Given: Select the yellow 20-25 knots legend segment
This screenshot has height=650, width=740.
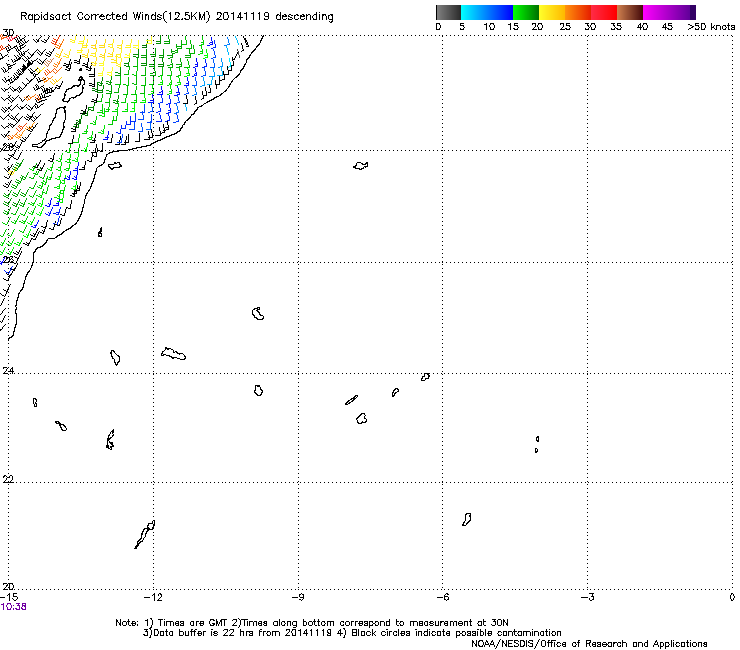Looking at the screenshot, I should pyautogui.click(x=552, y=12).
